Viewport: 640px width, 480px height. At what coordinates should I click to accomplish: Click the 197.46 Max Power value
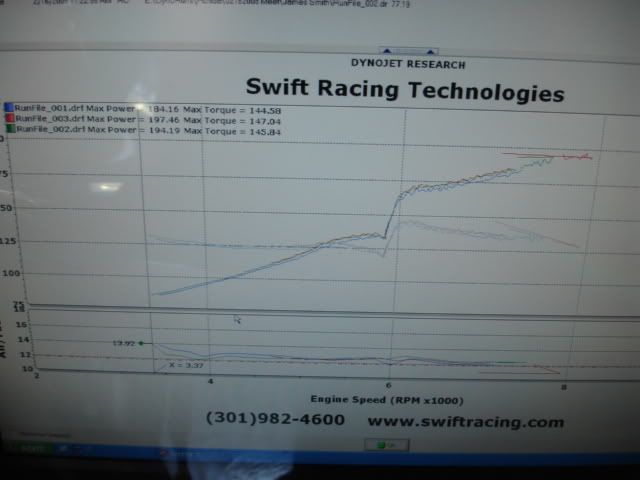[x=163, y=120]
